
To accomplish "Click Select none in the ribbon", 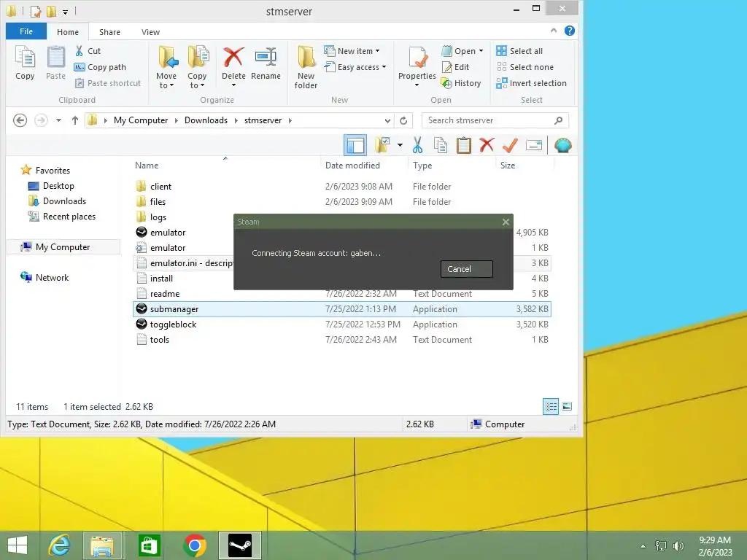I will click(525, 67).
